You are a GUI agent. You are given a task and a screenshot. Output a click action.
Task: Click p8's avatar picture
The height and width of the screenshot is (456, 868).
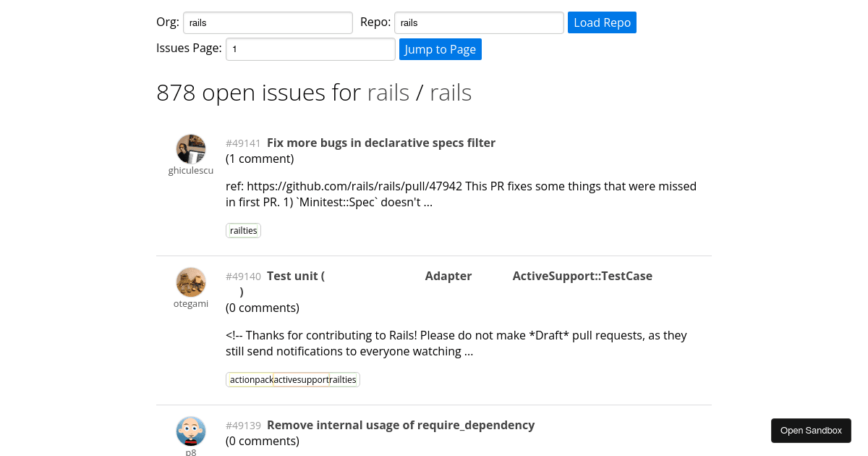pyautogui.click(x=190, y=431)
